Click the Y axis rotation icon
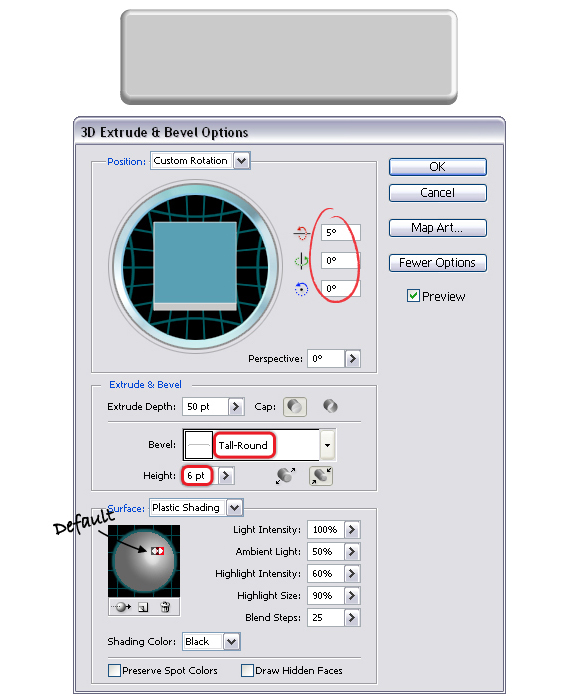580x700 pixels. (301, 261)
